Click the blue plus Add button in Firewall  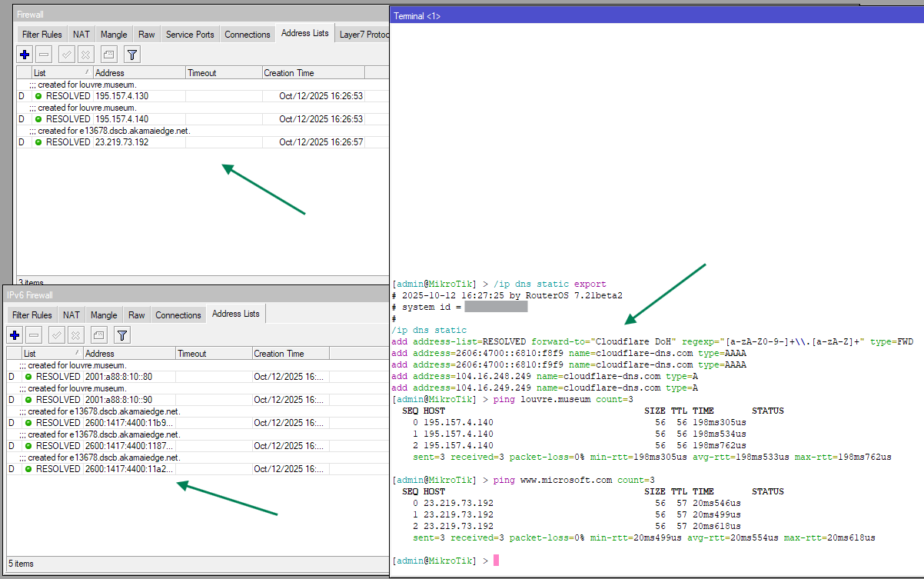point(25,55)
